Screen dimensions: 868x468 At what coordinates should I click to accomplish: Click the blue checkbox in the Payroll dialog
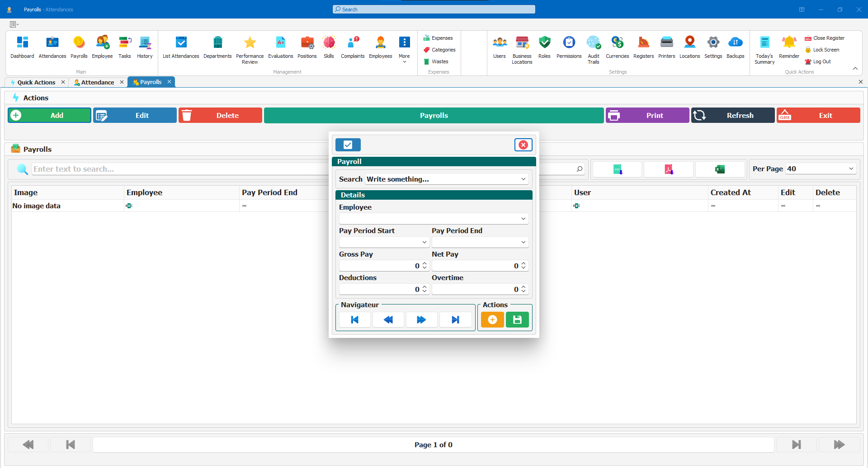pos(348,145)
